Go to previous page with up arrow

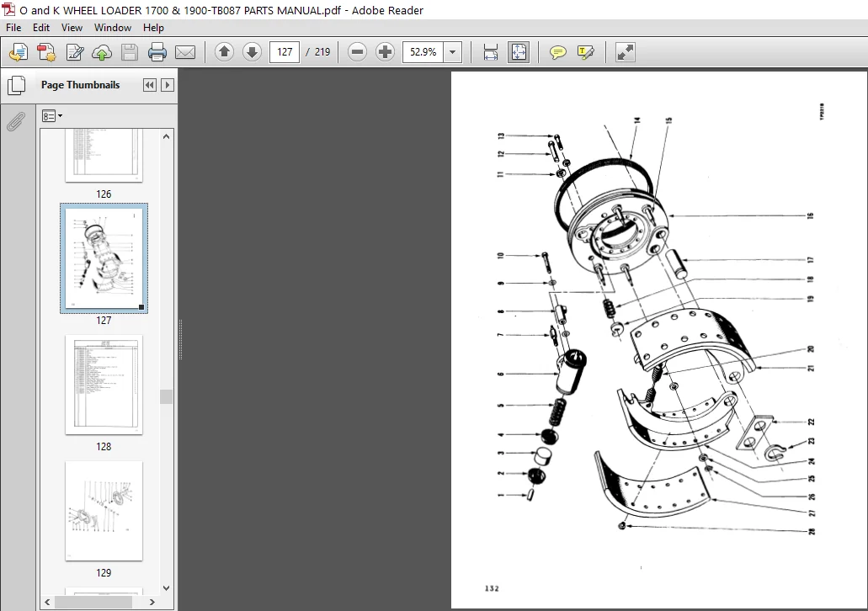tap(224, 52)
